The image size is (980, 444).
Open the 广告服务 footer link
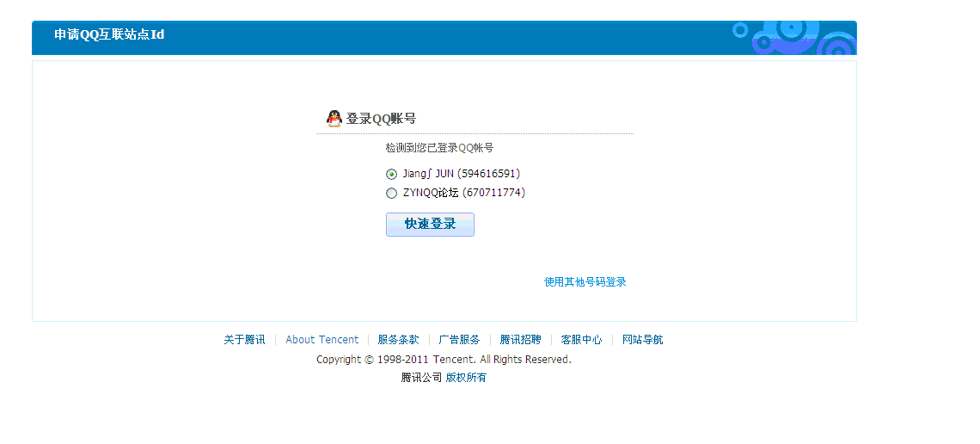pyautogui.click(x=459, y=340)
